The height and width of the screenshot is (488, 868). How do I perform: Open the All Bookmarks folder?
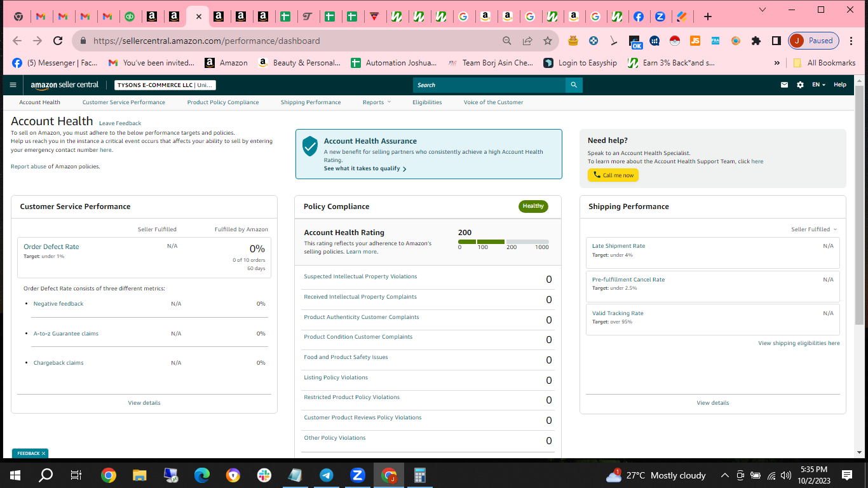[x=824, y=63]
